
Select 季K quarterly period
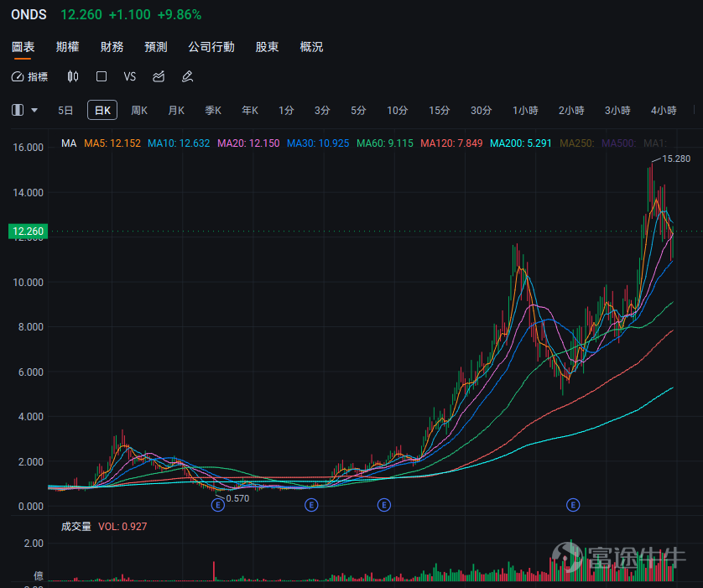[213, 110]
